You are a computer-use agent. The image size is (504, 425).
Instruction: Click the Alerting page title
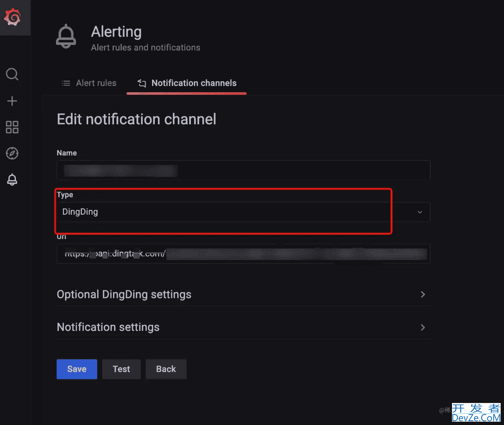pyautogui.click(x=116, y=32)
